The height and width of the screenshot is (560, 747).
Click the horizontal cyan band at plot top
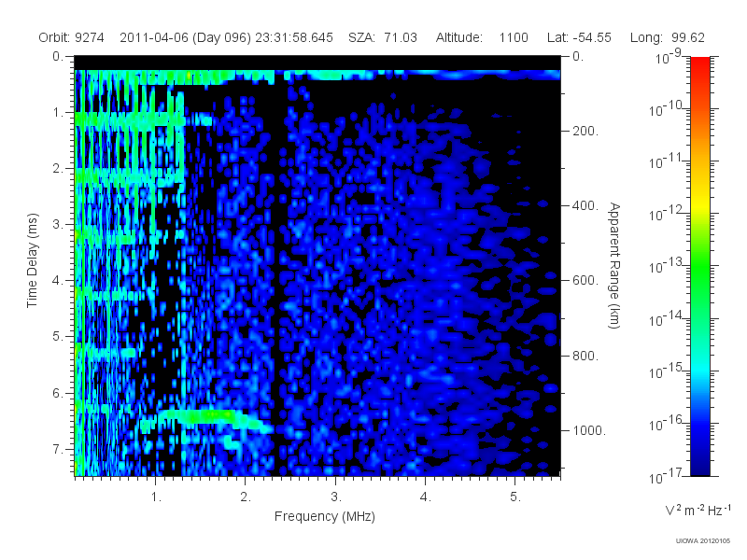point(317,76)
